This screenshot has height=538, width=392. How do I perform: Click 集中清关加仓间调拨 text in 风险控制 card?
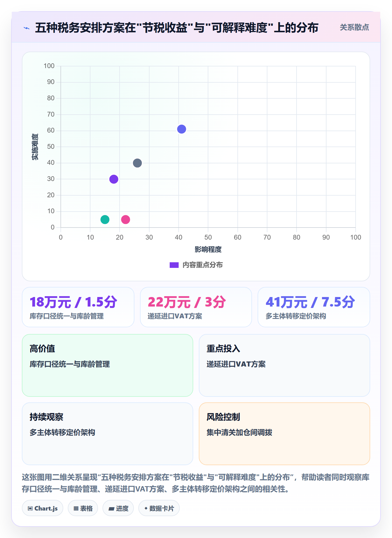(x=239, y=432)
